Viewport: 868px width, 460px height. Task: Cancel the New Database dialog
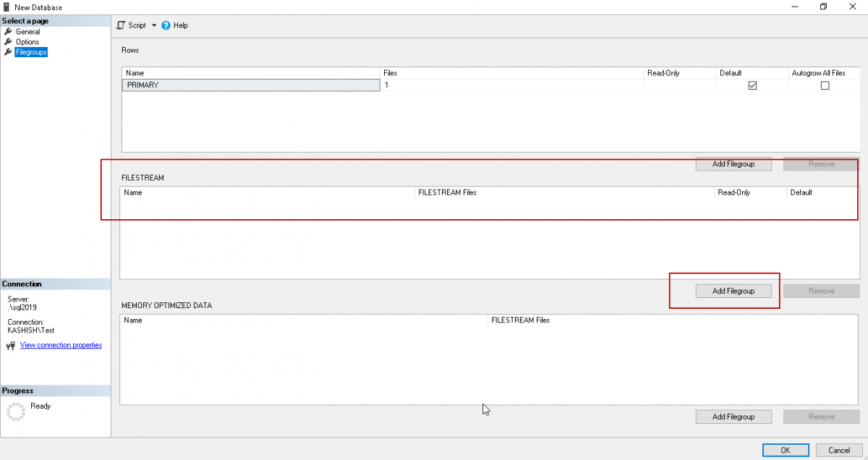point(838,450)
